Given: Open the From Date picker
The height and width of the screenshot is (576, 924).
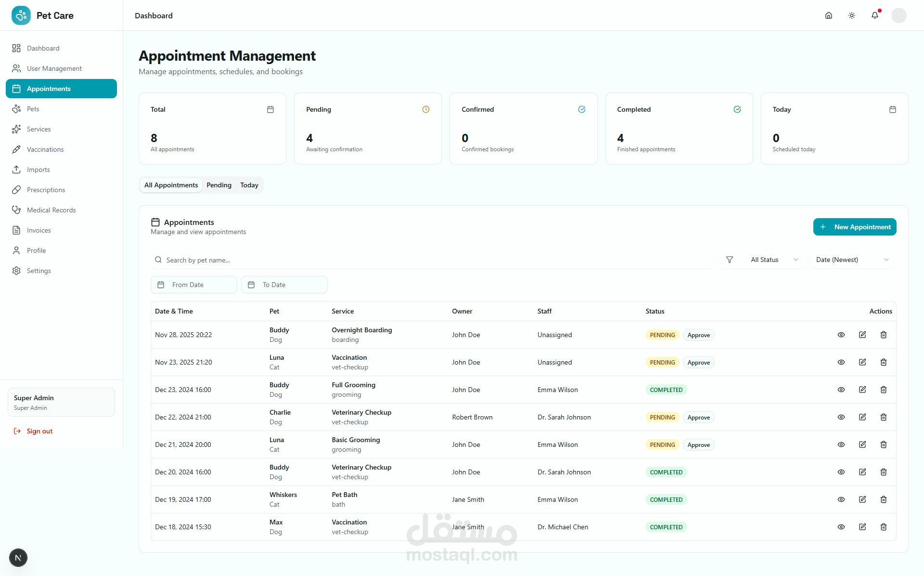Looking at the screenshot, I should coord(193,285).
